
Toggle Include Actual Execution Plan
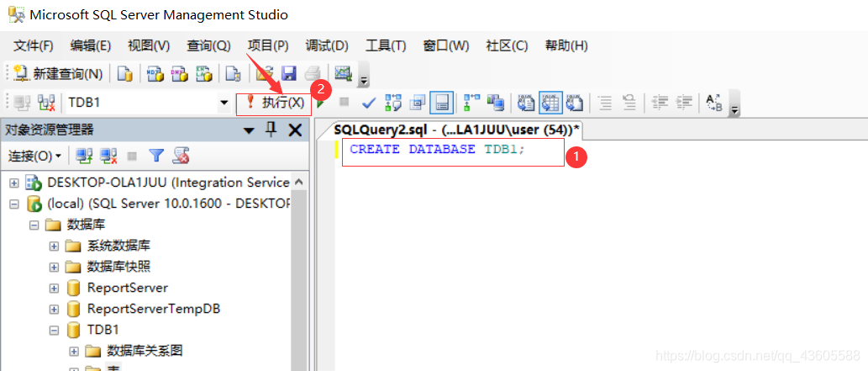(471, 103)
